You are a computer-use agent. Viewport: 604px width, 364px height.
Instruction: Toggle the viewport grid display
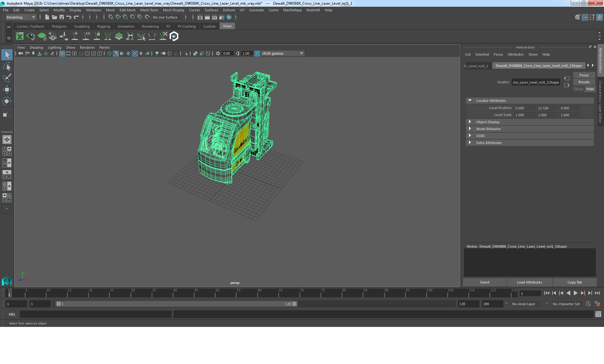coord(62,53)
